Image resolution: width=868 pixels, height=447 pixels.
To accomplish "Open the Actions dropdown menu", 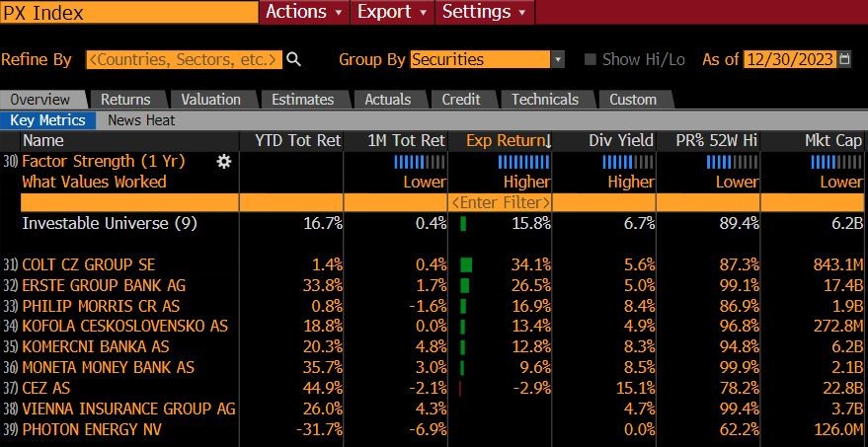I will [304, 12].
